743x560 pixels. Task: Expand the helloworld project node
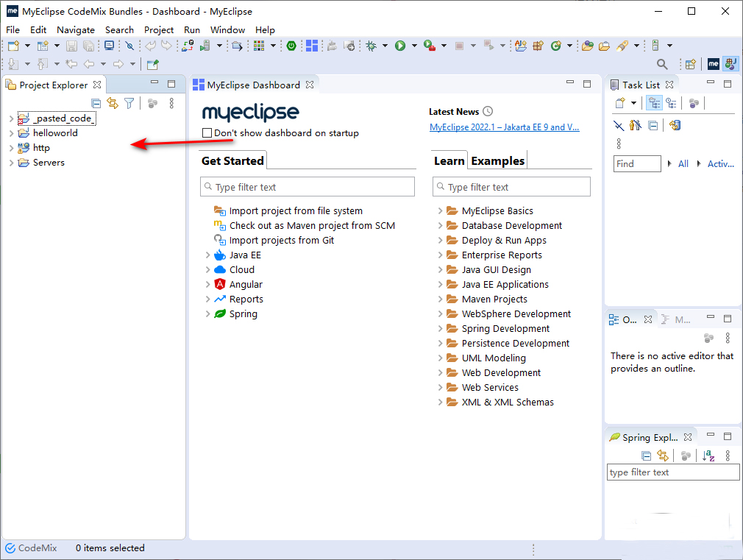(x=11, y=133)
